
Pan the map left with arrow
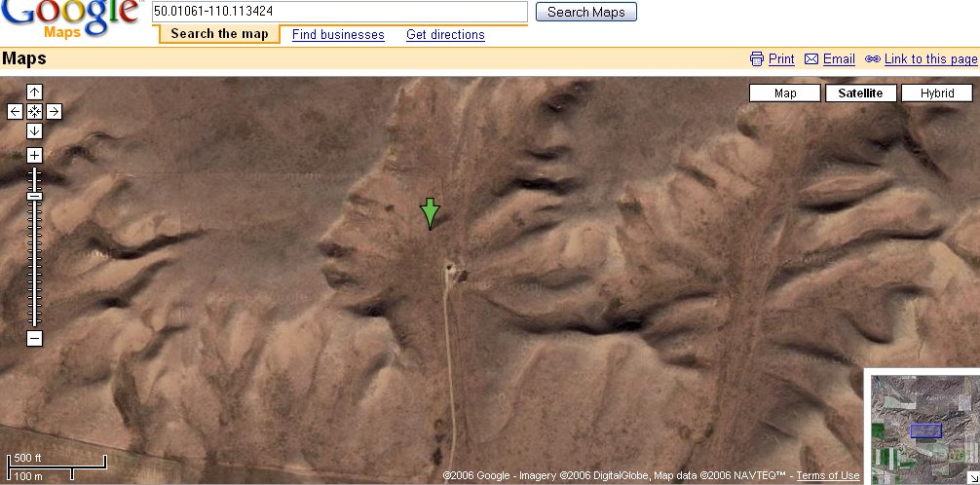tap(16, 111)
